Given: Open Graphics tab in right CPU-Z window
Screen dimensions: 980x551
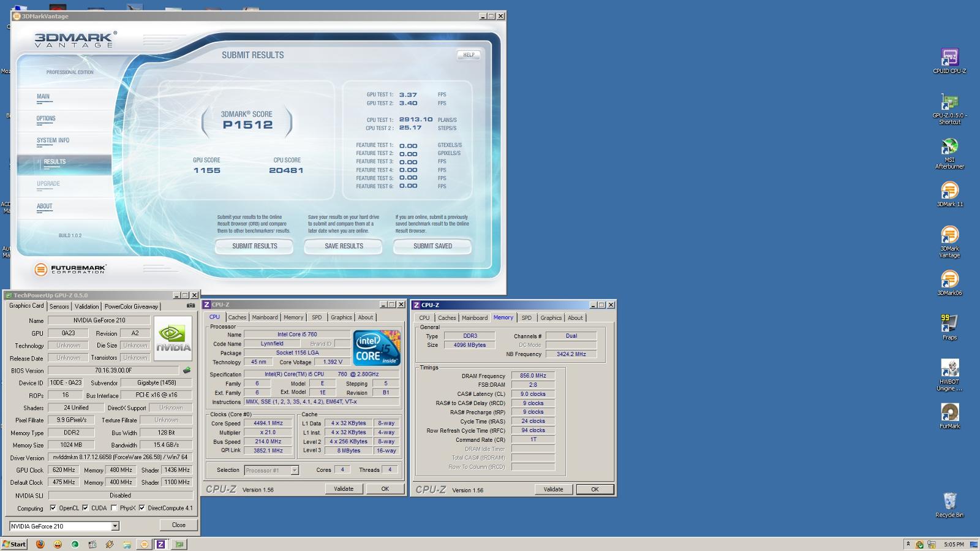Looking at the screenshot, I should pos(551,317).
